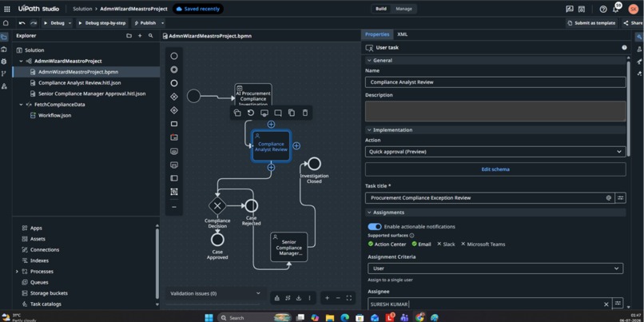Select the end event in BPMN palette
Viewport: 644px width, 322px height.
(x=174, y=83)
